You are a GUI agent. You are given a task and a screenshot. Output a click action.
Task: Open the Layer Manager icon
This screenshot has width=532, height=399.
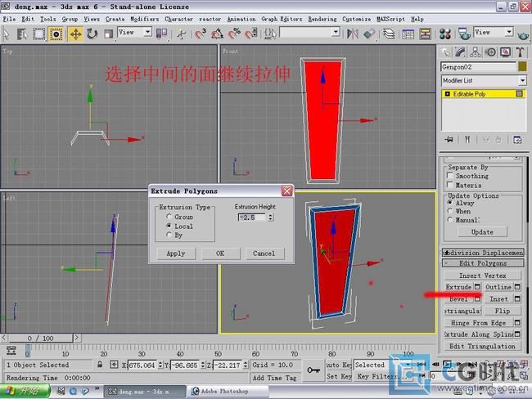tap(389, 34)
